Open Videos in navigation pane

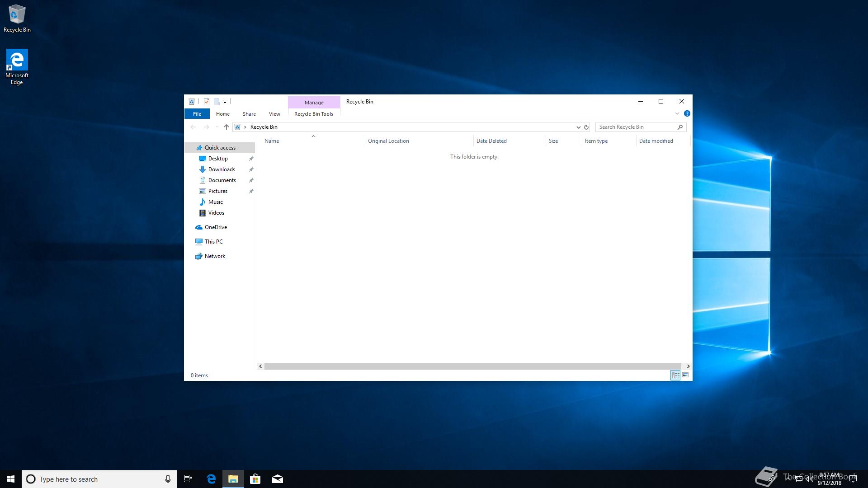(216, 213)
